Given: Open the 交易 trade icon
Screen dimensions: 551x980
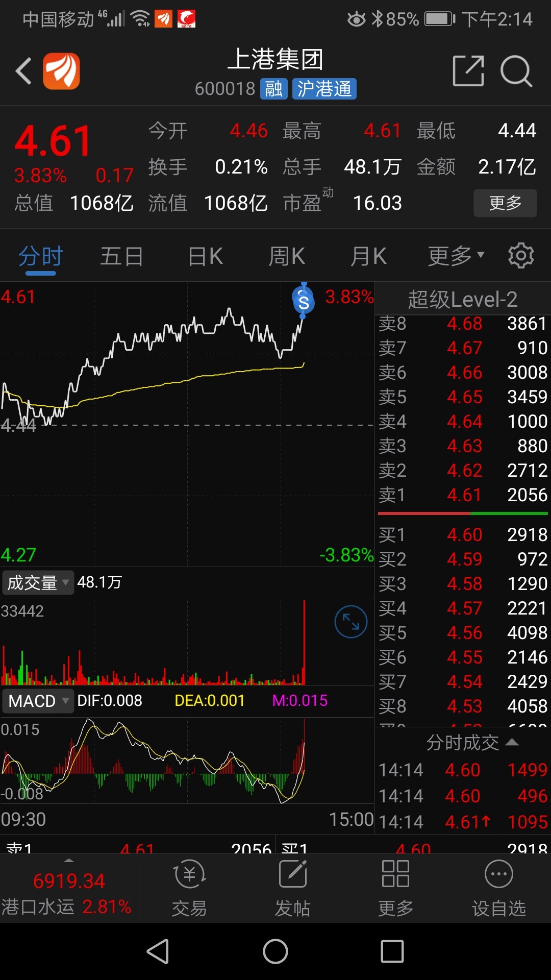Looking at the screenshot, I should click(189, 888).
